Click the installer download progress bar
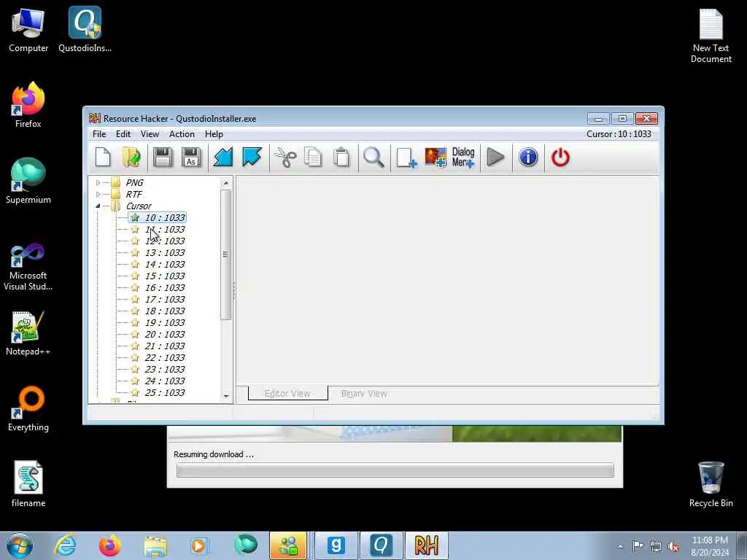 click(395, 470)
